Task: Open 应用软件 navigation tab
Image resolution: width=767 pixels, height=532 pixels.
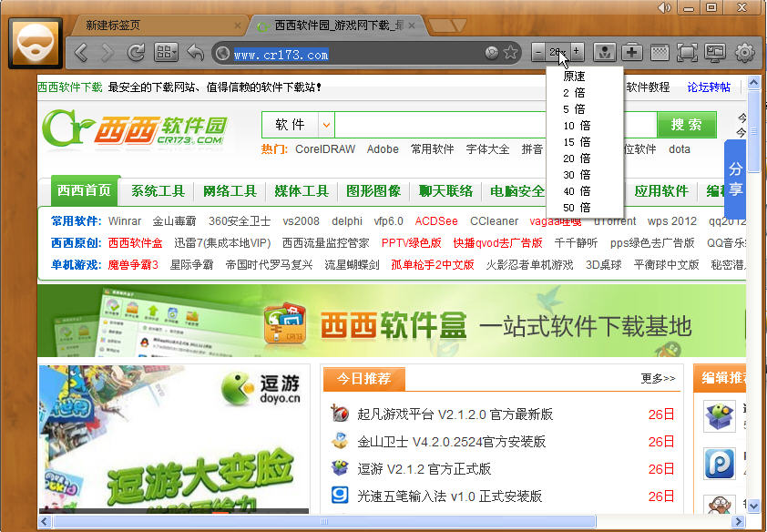Action: click(661, 191)
